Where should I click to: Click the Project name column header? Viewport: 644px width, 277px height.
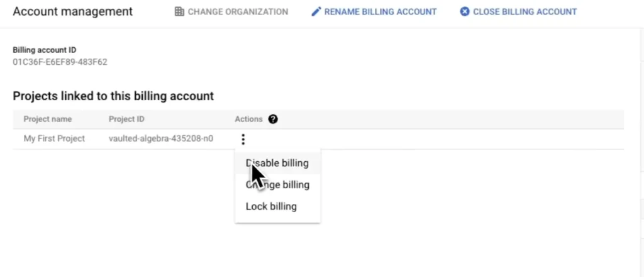48,119
